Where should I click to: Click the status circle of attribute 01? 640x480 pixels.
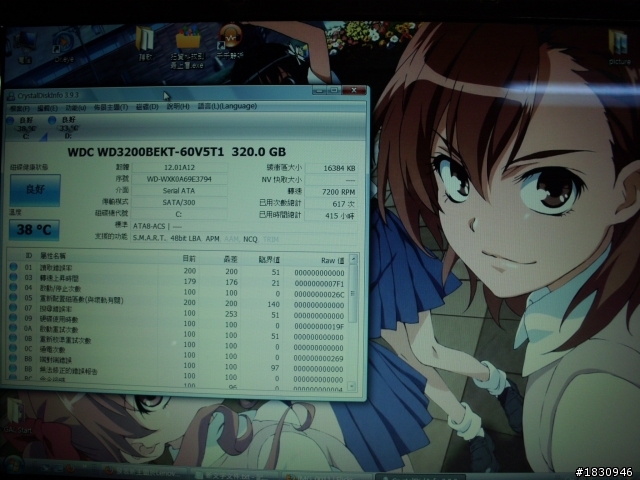pyautogui.click(x=13, y=267)
